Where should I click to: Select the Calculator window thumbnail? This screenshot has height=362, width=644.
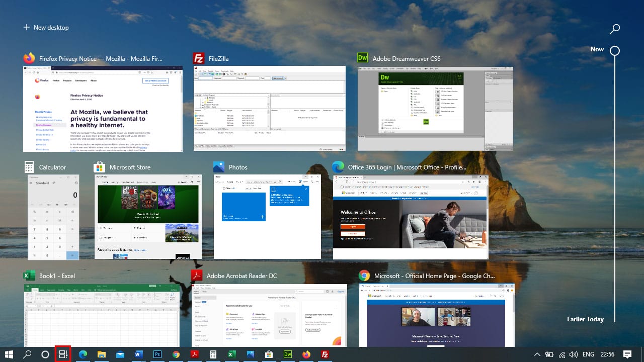tap(53, 217)
